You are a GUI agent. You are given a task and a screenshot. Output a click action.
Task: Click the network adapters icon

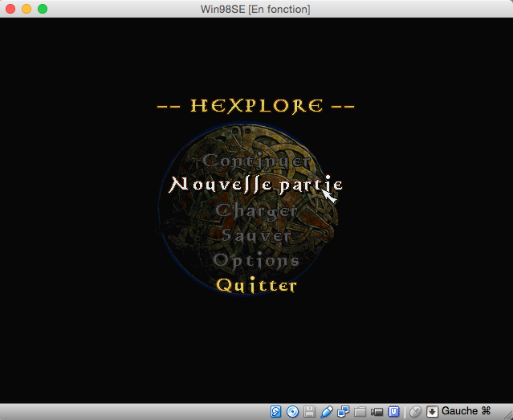[343, 411]
